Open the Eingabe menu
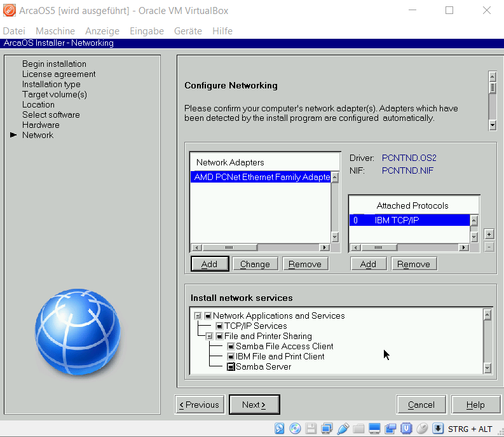The height and width of the screenshot is (437, 504). pos(147,31)
